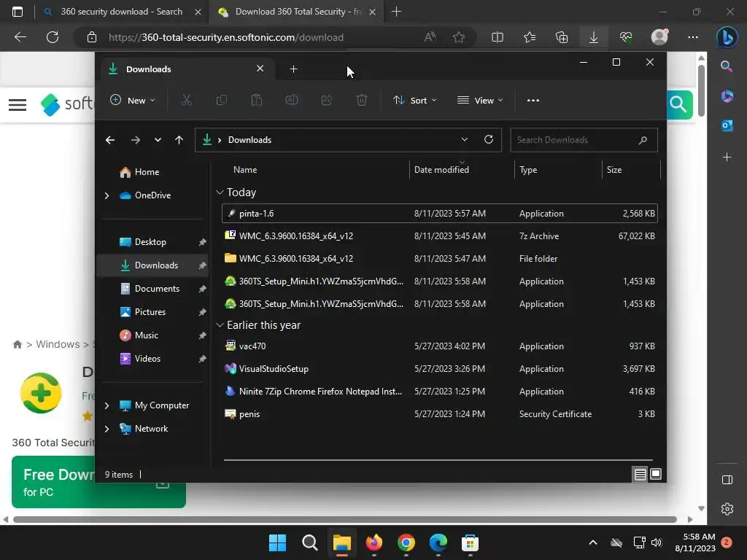The image size is (747, 560).
Task: Open Edge read aloud icon in address bar
Action: [x=430, y=37]
